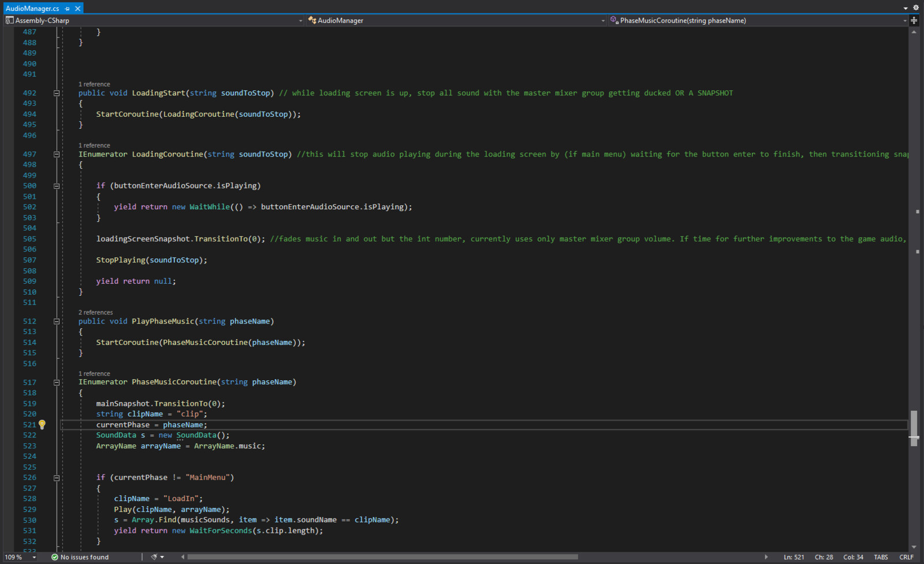Click 'Play(clipName, arrayName);' on line 529

(x=172, y=510)
